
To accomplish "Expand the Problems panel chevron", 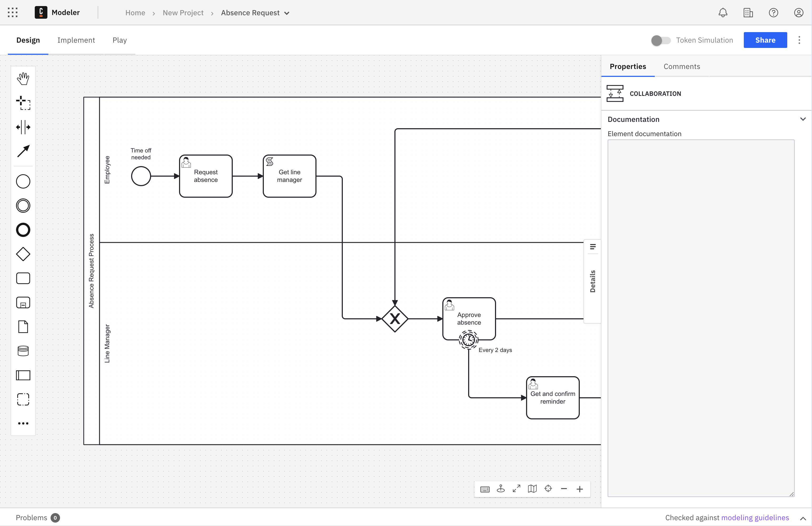I will 803,518.
